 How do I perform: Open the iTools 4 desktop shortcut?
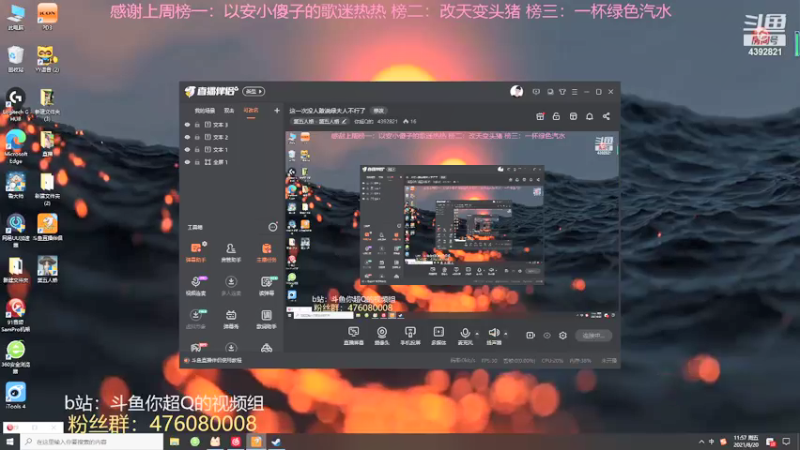point(15,396)
